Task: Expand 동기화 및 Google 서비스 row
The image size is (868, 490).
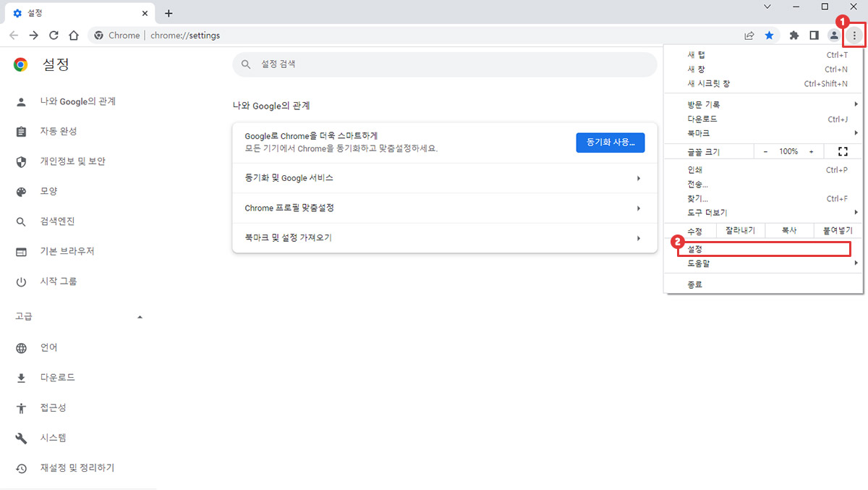Action: [444, 178]
